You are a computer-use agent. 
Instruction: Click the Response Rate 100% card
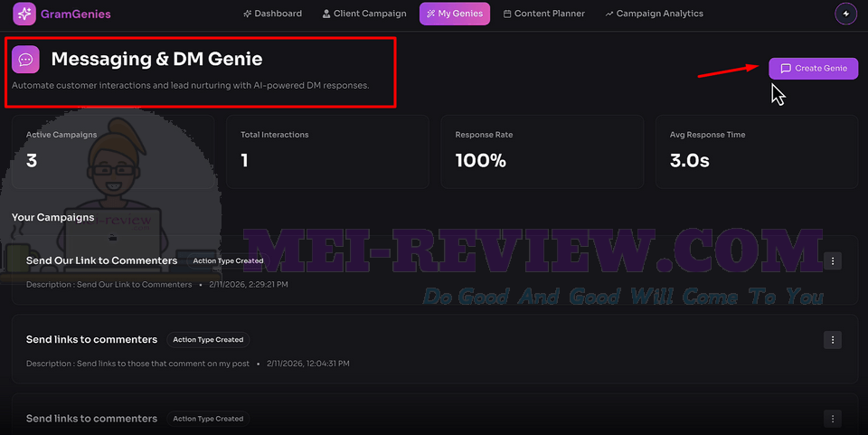click(x=542, y=152)
